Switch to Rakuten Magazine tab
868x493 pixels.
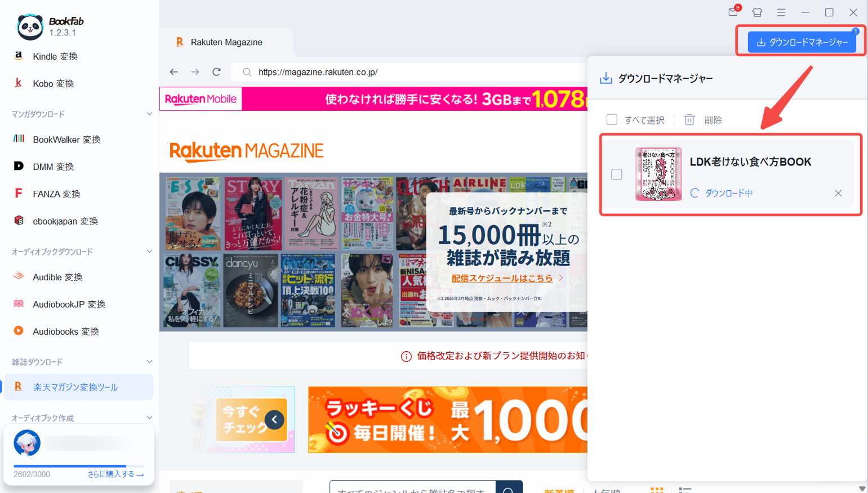[x=226, y=42]
